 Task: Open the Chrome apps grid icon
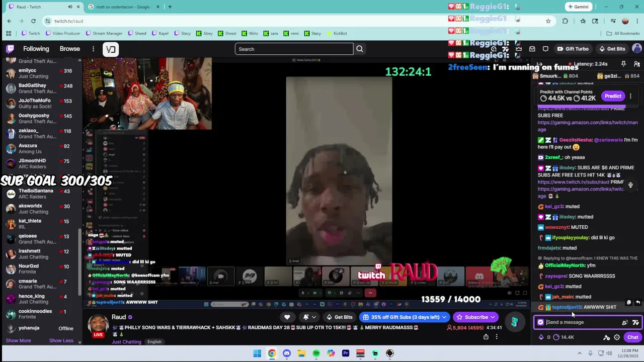pyautogui.click(x=9, y=33)
